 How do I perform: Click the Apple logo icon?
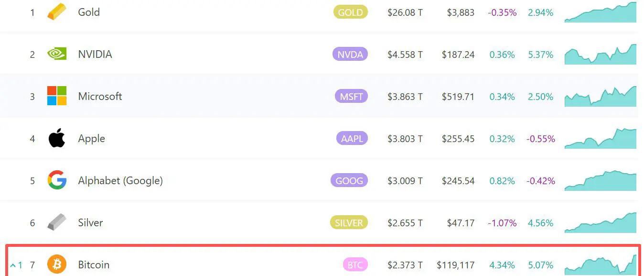pos(57,138)
